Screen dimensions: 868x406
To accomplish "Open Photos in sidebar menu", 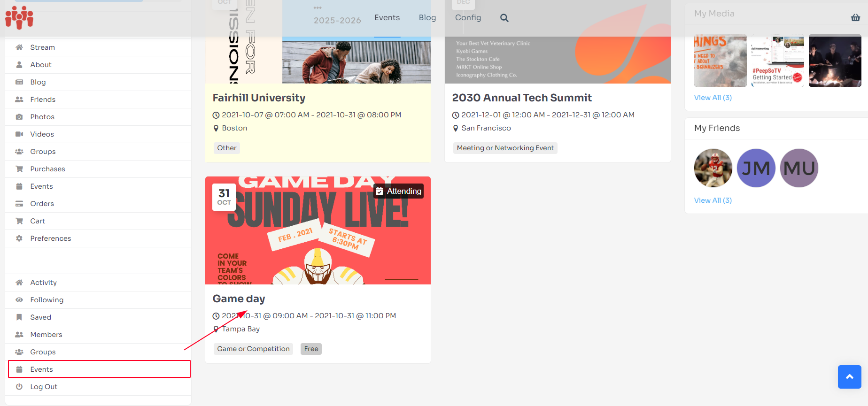I will click(x=98, y=117).
